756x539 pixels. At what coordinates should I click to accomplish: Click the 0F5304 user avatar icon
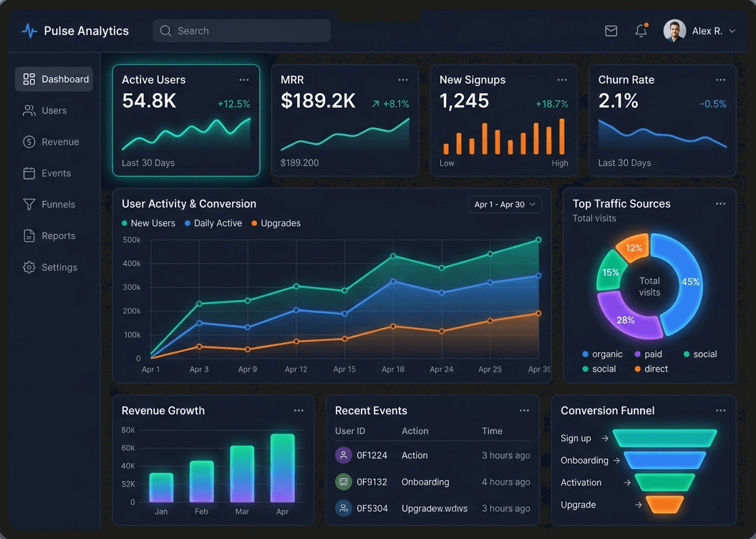click(344, 508)
